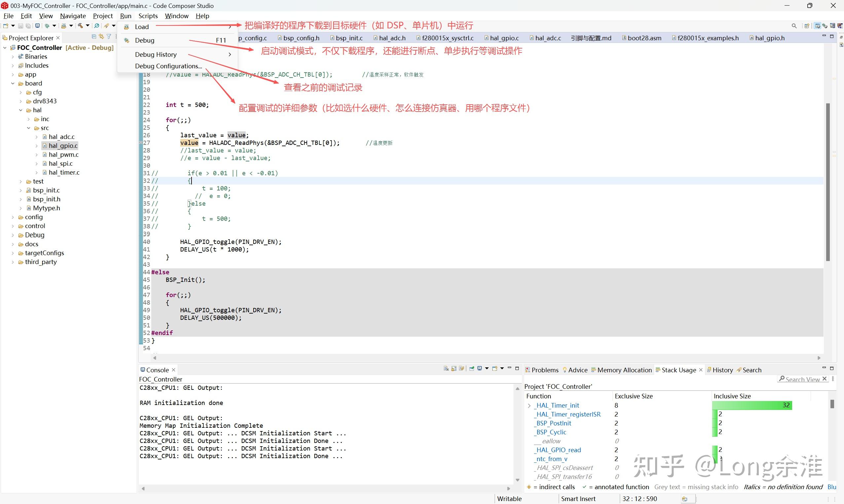This screenshot has width=844, height=504.
Task: Select Debug Configurations... menu entry
Action: tap(168, 66)
